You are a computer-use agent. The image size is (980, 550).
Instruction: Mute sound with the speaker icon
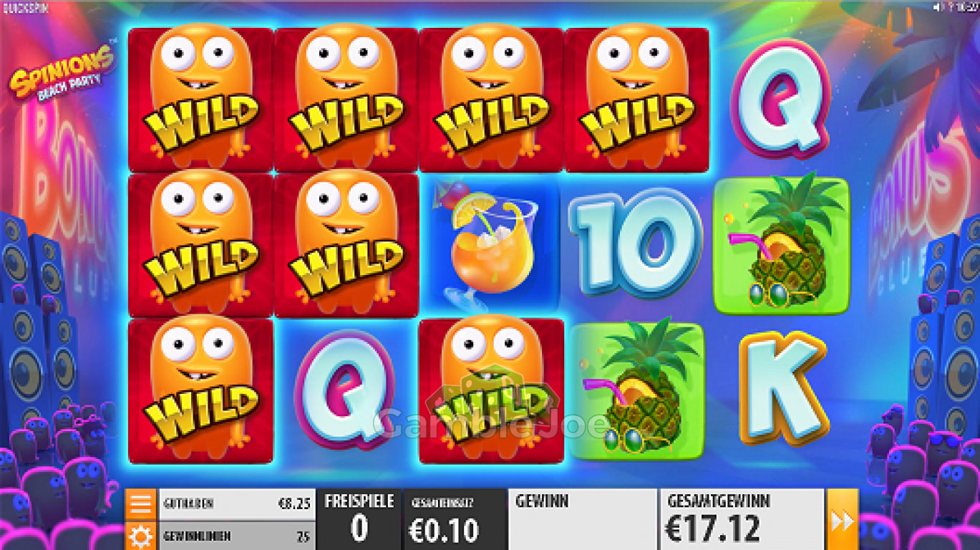(x=938, y=6)
